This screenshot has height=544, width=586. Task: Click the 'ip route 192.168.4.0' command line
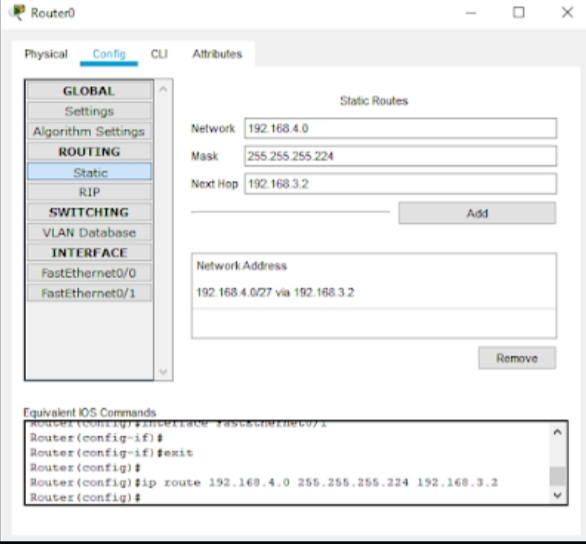[x=264, y=482]
